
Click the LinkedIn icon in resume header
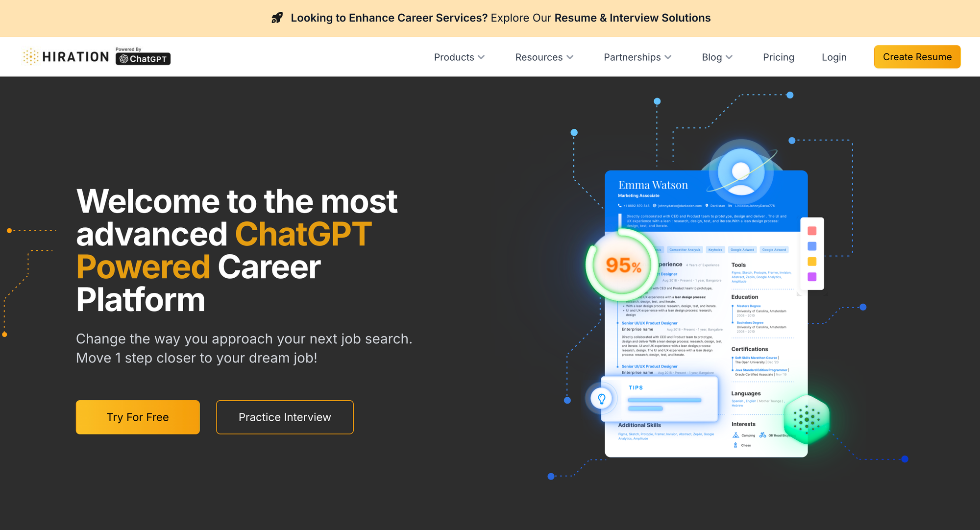click(730, 206)
